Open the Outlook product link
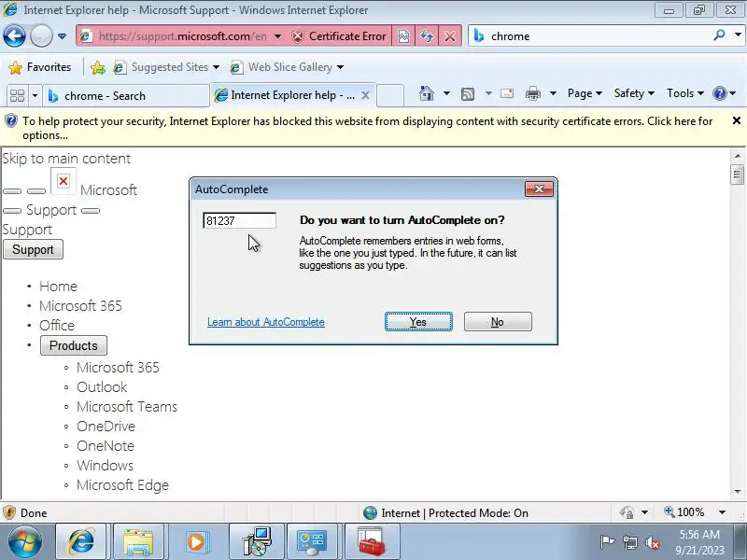Screen dimensions: 747x560 (x=102, y=386)
